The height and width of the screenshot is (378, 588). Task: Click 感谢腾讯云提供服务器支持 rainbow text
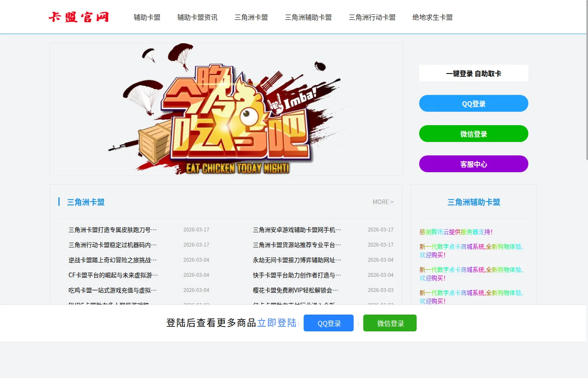point(456,232)
